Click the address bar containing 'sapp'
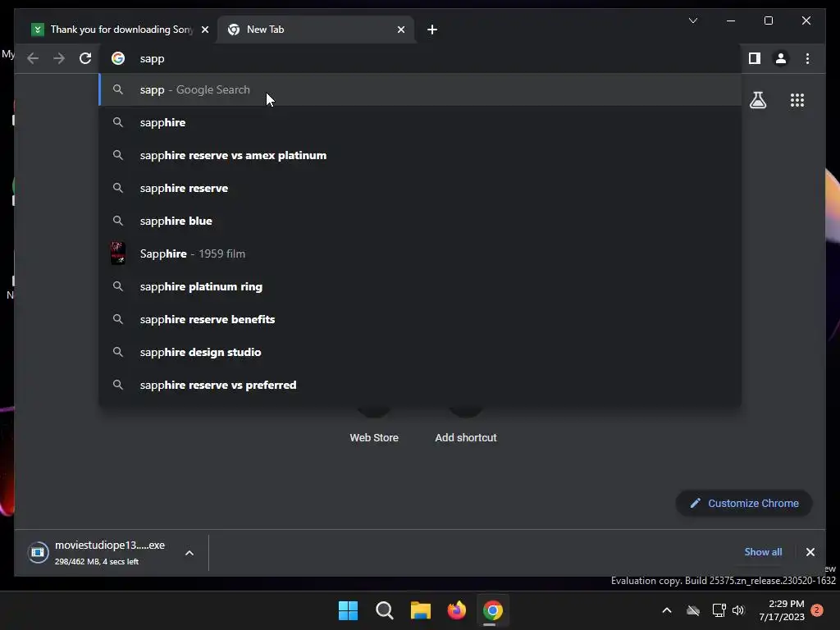 pos(420,58)
